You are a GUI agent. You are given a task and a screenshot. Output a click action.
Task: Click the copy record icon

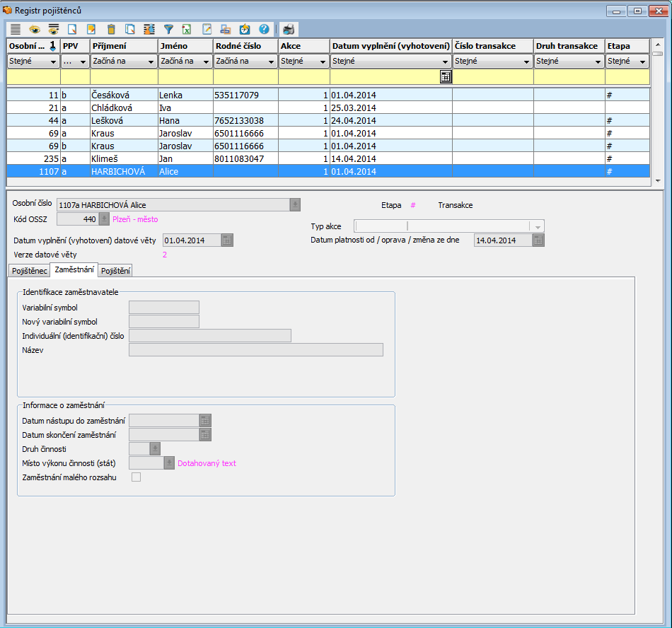130,29
